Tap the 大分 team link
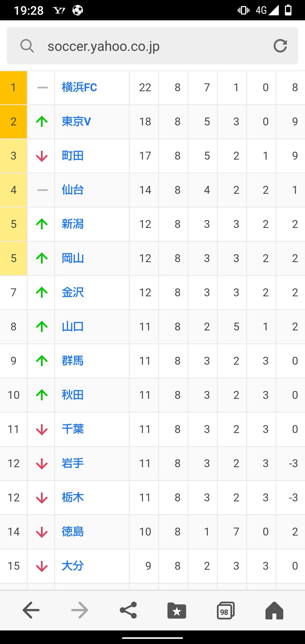 (73, 566)
